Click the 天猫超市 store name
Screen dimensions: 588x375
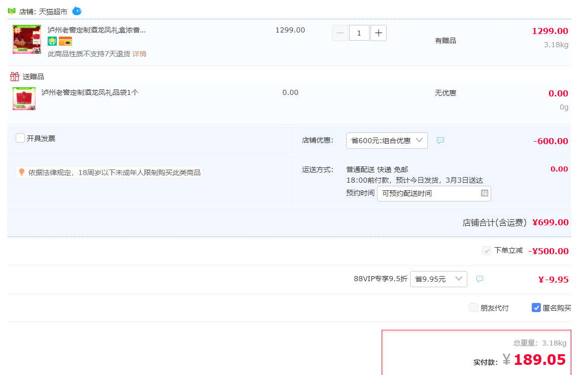pos(53,12)
